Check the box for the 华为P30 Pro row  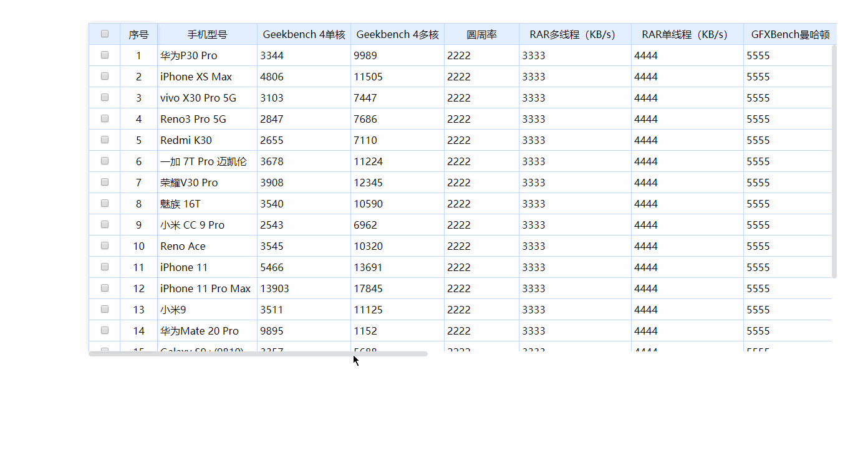coord(105,55)
